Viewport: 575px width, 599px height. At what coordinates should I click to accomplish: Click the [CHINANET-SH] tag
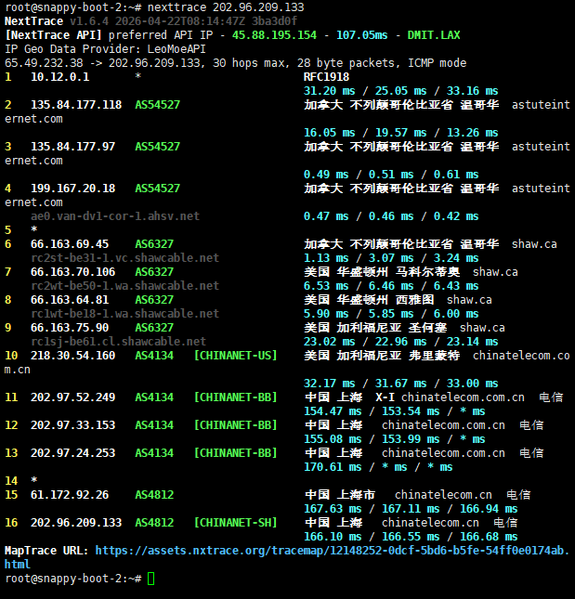click(235, 522)
